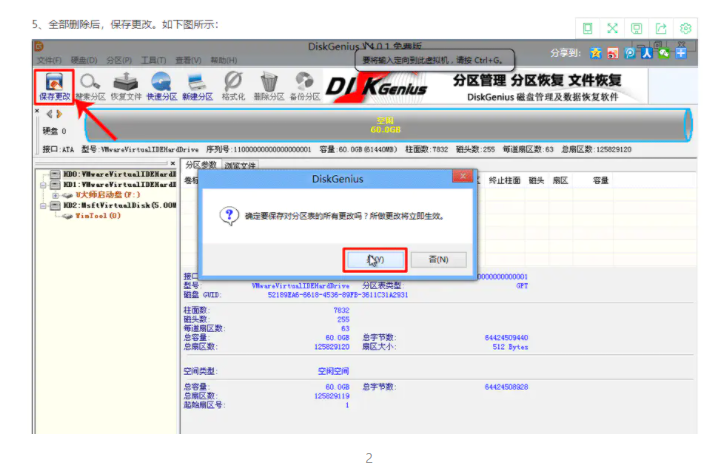The height and width of the screenshot is (471, 720).
Task: Open the 文件(F) menu
Action: [49, 60]
